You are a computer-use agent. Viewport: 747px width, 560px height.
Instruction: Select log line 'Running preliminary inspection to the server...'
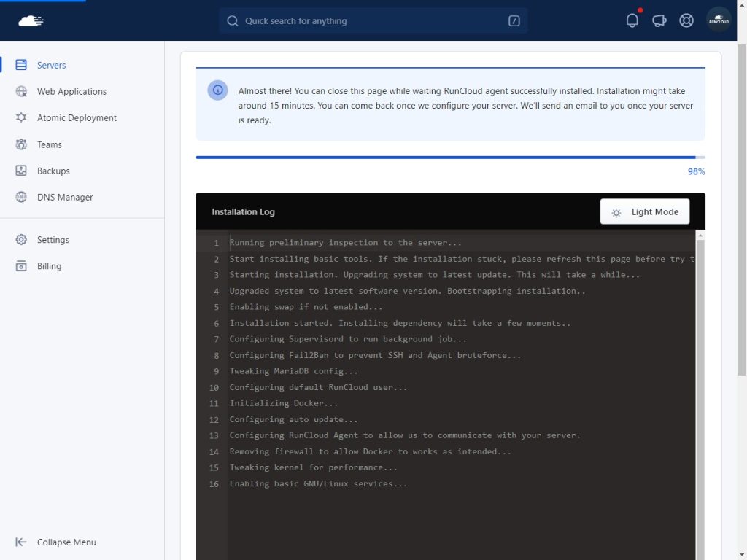tap(345, 242)
